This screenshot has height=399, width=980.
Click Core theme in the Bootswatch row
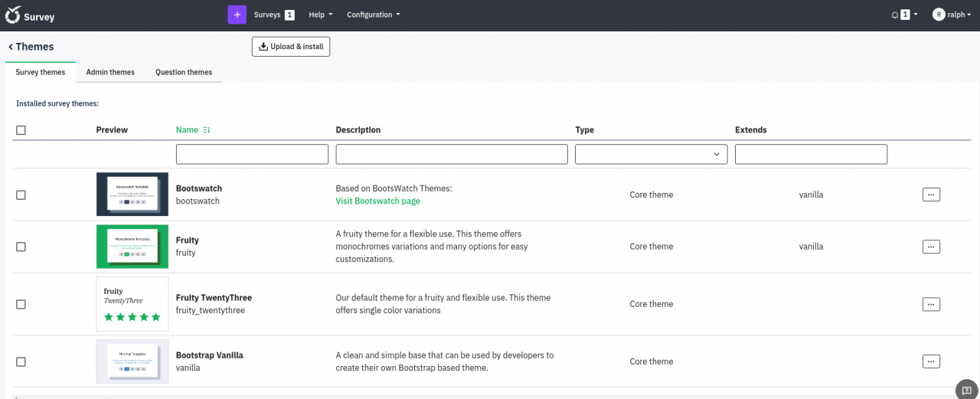652,195
